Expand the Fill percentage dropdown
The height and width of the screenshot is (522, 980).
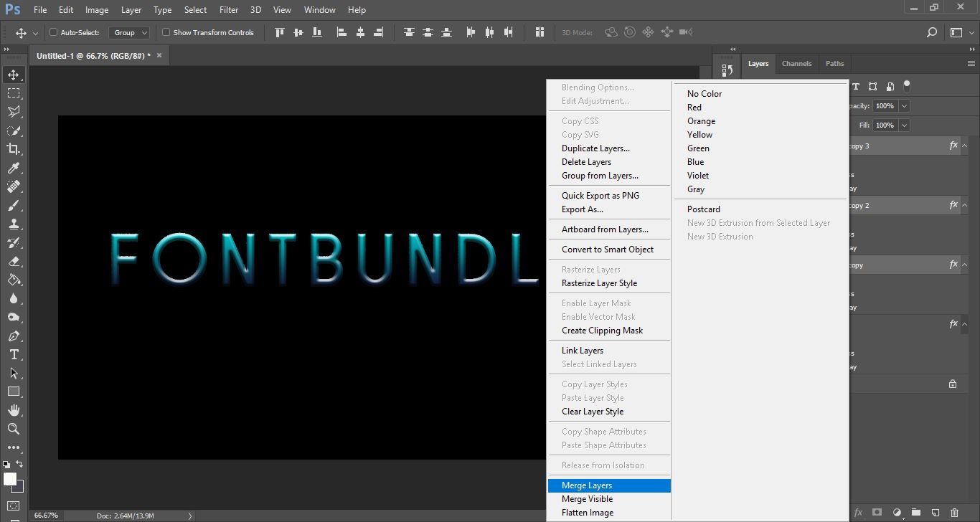pyautogui.click(x=904, y=125)
